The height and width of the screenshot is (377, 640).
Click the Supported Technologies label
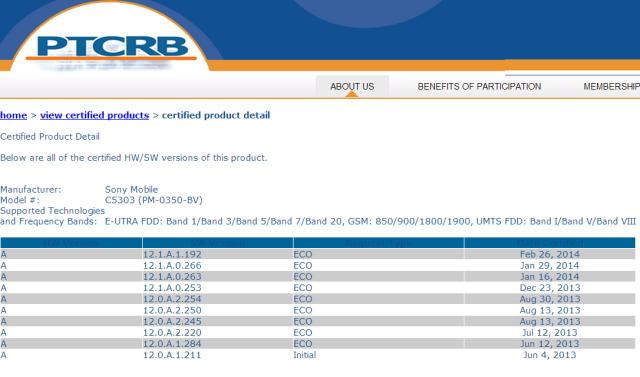52,211
